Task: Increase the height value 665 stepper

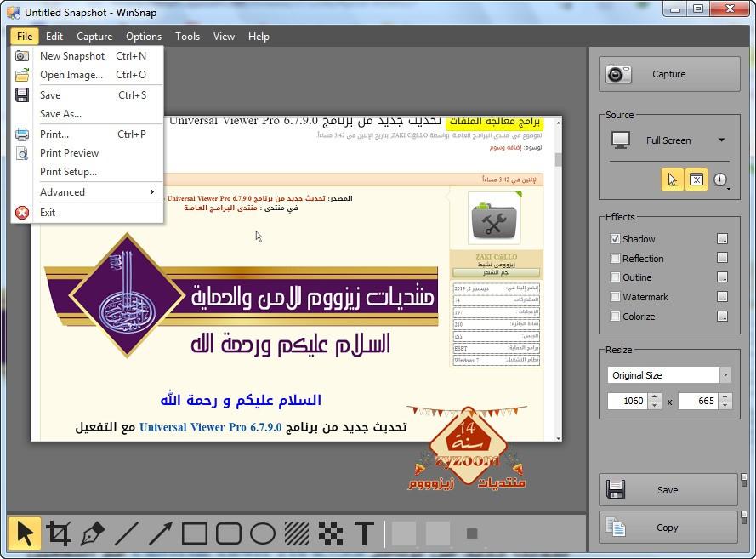Action: pyautogui.click(x=725, y=397)
